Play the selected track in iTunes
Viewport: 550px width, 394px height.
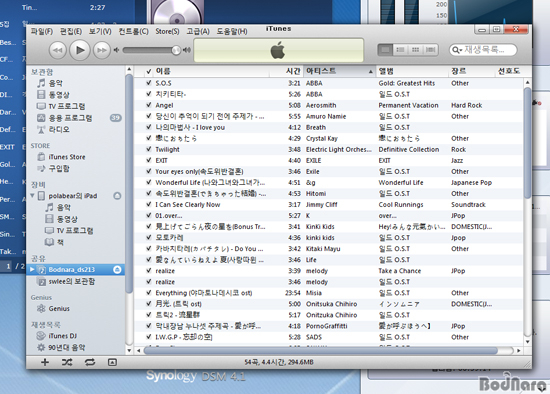point(79,50)
